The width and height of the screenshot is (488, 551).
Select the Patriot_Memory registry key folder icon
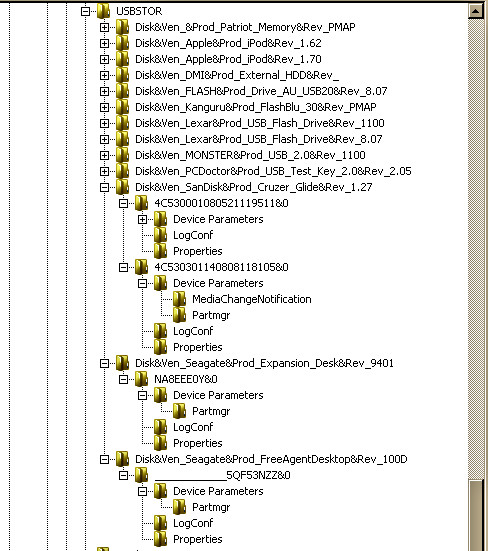(122, 27)
